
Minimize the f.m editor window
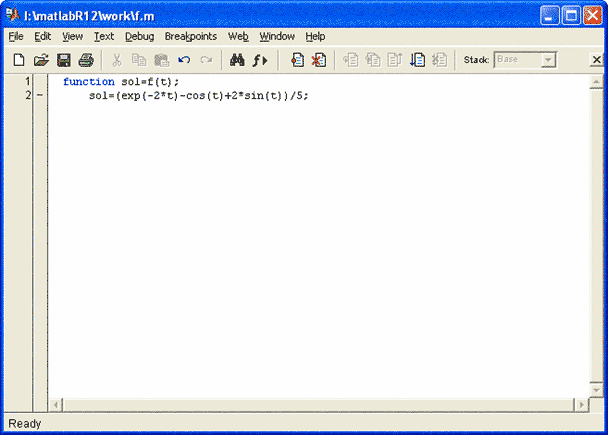[549, 16]
